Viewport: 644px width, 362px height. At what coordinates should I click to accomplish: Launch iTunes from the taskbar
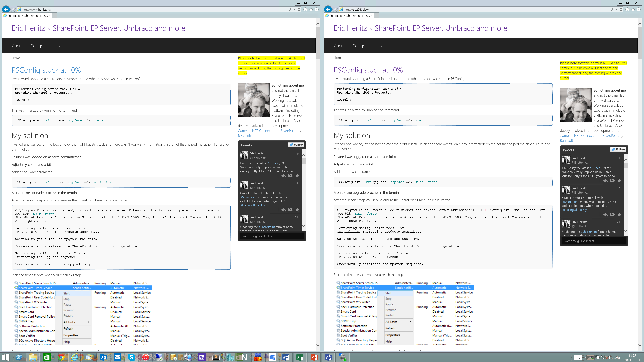[146, 357]
